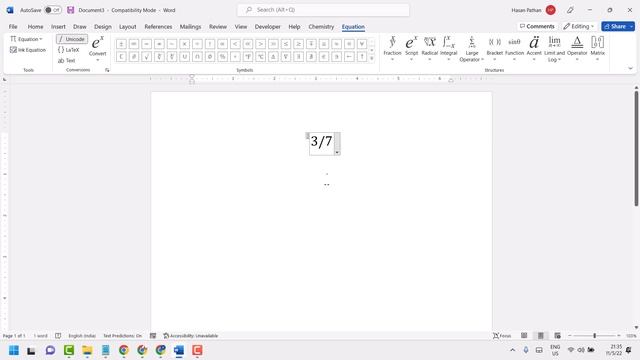Click Accessibility: Unavailable status

[x=191, y=336]
